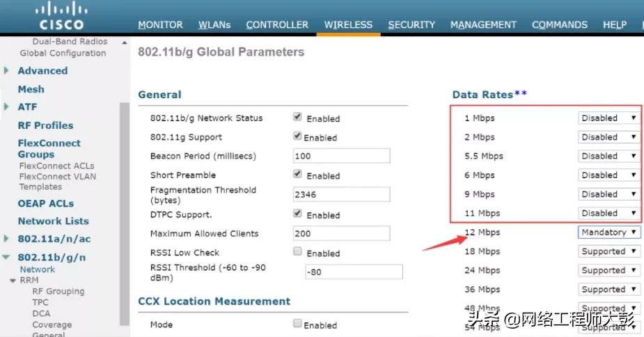Click the sidebar vertical scrollbar
This screenshot has width=644, height=337.
click(x=125, y=214)
